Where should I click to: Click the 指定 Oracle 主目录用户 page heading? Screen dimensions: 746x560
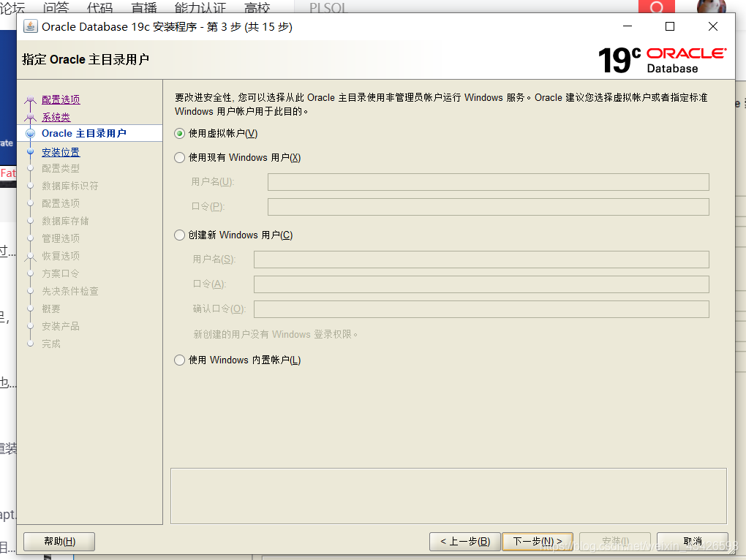point(86,59)
